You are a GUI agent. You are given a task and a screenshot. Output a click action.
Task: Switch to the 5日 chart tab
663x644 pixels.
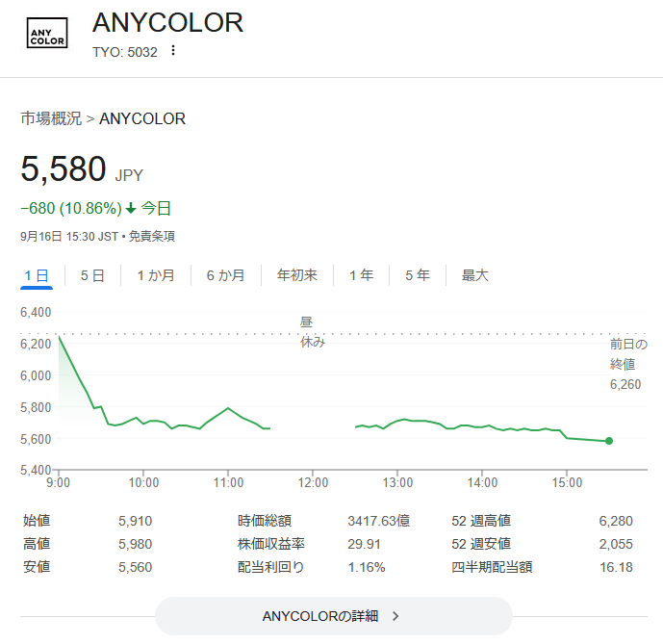(92, 275)
